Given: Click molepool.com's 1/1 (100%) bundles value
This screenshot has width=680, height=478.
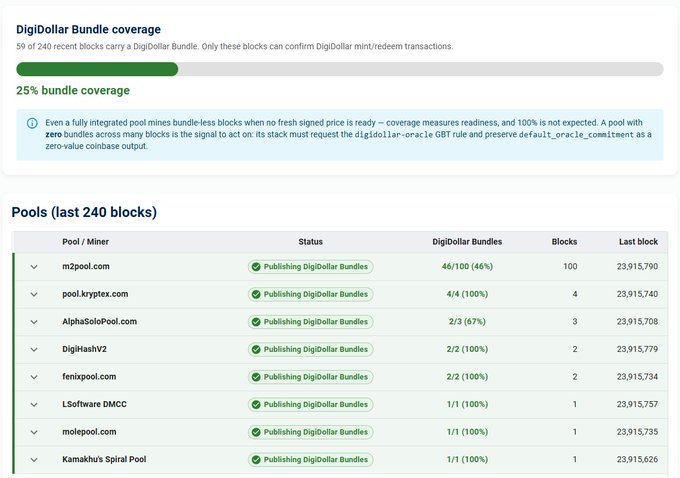Looking at the screenshot, I should pos(467,432).
